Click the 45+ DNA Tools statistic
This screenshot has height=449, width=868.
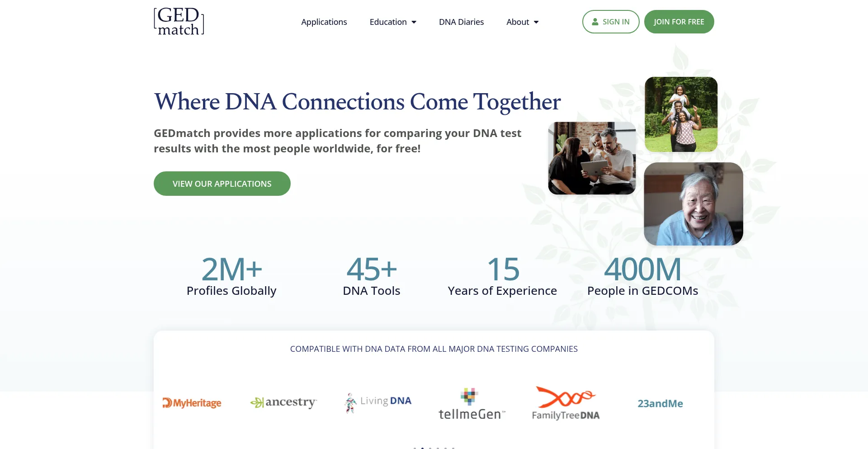pos(372,275)
